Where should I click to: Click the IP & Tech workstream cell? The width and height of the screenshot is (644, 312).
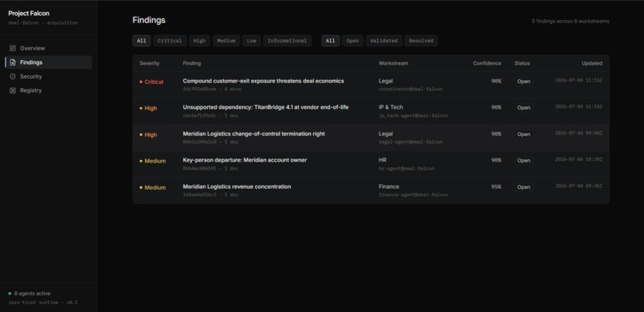click(391, 107)
